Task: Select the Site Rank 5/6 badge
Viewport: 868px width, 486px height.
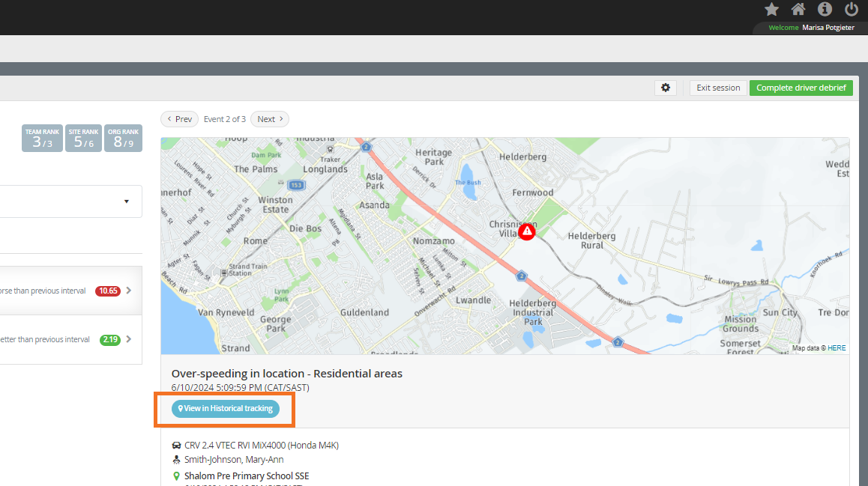Action: tap(84, 139)
